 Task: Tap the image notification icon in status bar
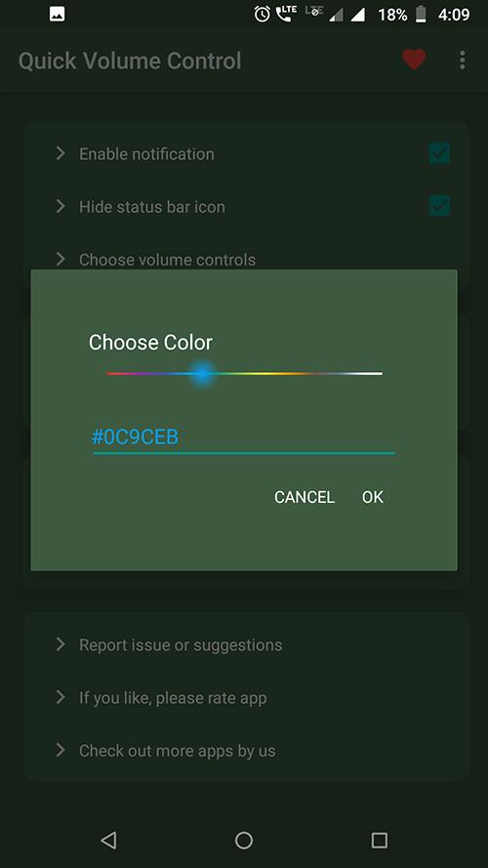tap(57, 14)
